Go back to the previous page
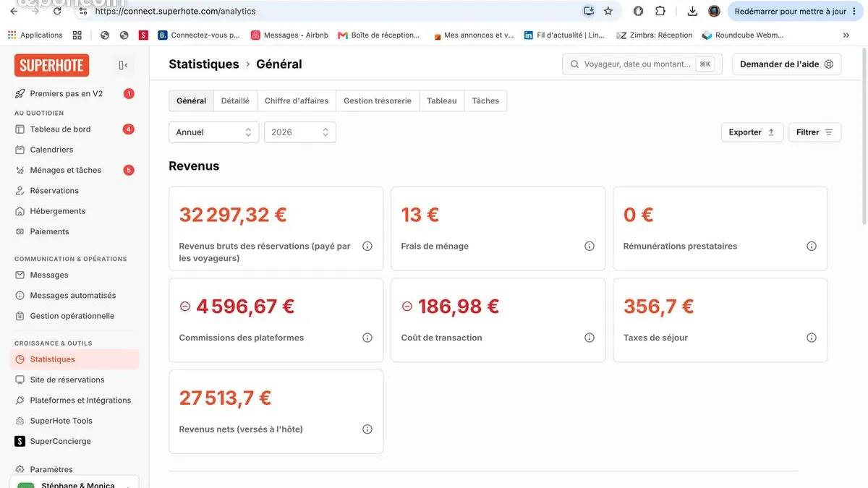This screenshot has width=868, height=488. coord(14,11)
